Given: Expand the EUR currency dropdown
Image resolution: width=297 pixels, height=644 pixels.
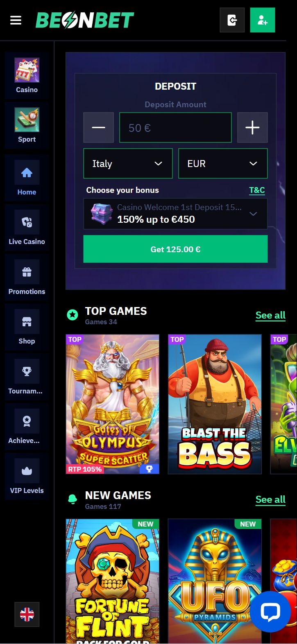Looking at the screenshot, I should 223,163.
